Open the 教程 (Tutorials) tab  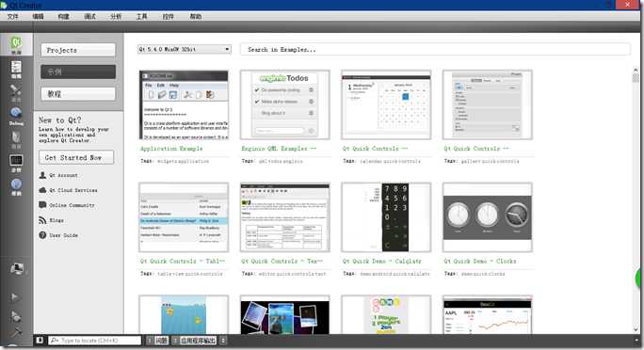[78, 94]
